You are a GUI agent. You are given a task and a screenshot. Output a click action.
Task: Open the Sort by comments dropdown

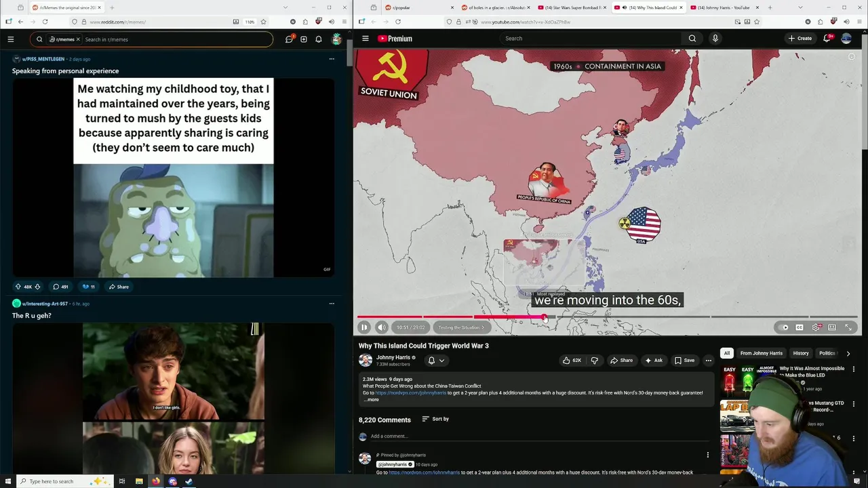(435, 419)
